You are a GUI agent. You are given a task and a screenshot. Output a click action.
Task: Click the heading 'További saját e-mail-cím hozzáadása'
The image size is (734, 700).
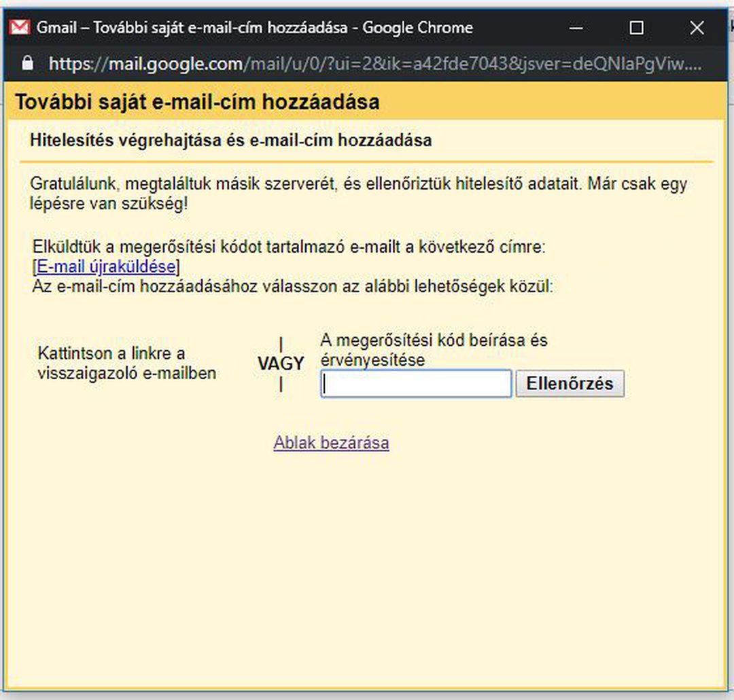coord(197,102)
